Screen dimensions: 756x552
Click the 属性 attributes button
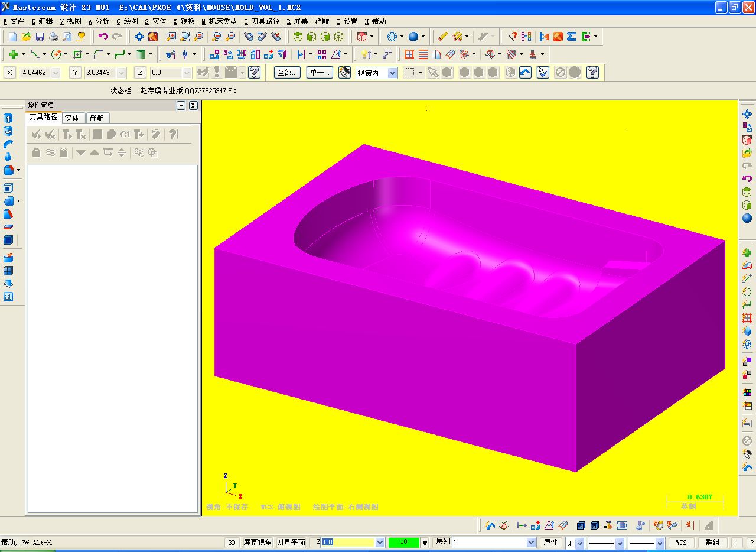pyautogui.click(x=550, y=543)
